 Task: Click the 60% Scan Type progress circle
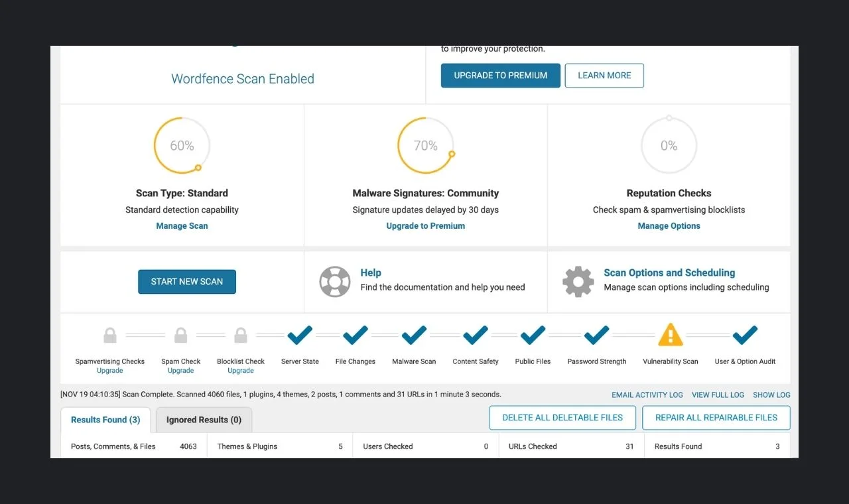(182, 146)
